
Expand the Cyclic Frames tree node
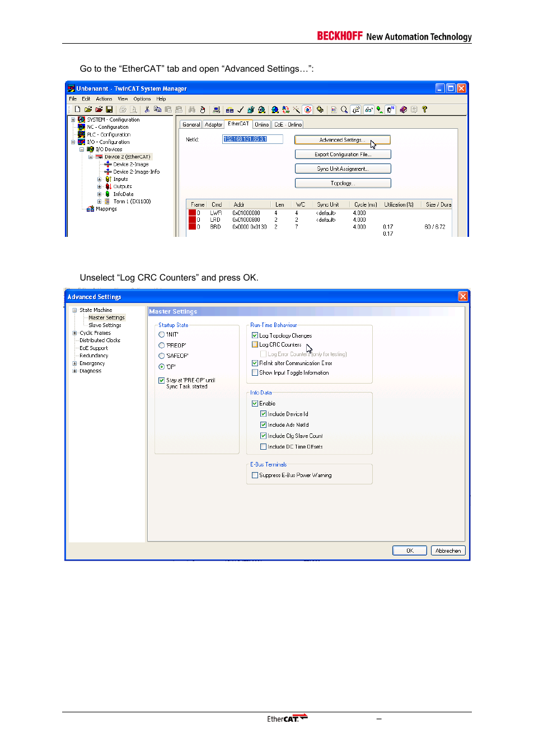[x=74, y=333]
